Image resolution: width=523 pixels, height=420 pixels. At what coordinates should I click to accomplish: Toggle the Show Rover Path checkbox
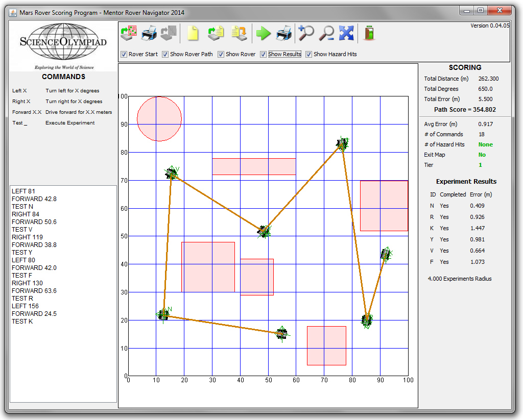coord(165,54)
